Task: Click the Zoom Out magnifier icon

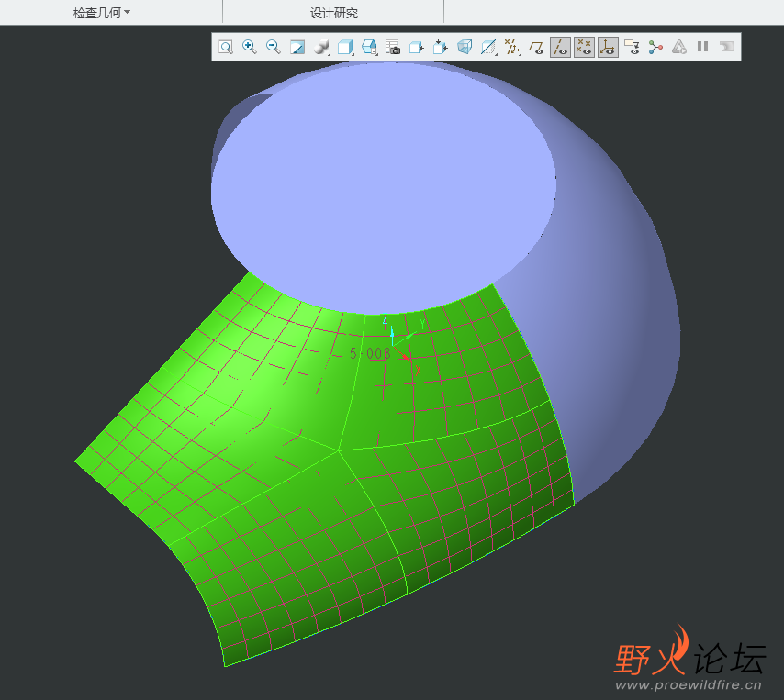Action: pyautogui.click(x=274, y=48)
